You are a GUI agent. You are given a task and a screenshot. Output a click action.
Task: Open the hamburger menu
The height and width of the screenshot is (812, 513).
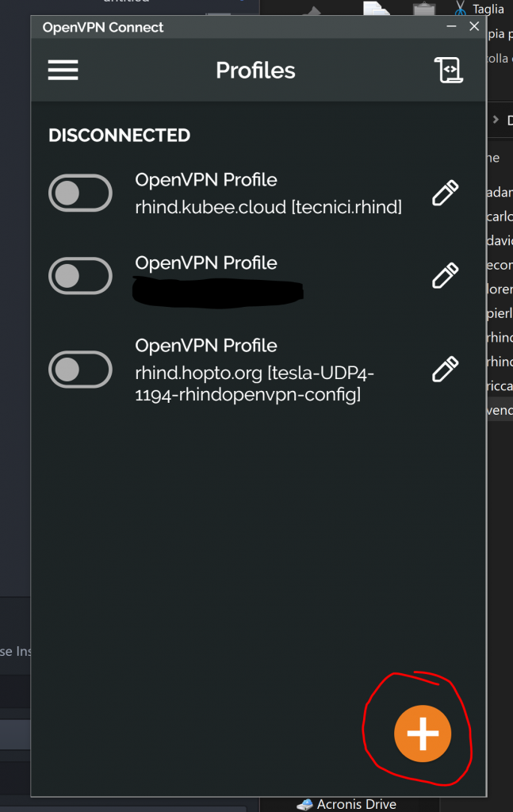tap(63, 70)
